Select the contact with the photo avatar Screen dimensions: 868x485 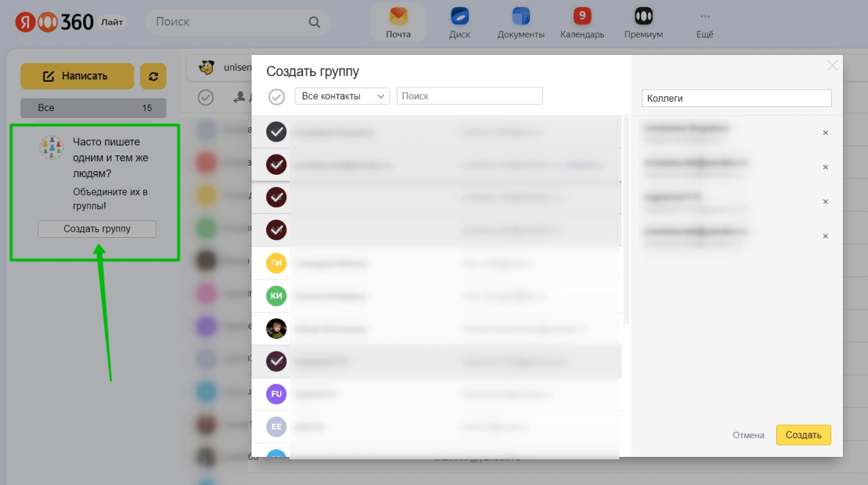click(x=276, y=328)
